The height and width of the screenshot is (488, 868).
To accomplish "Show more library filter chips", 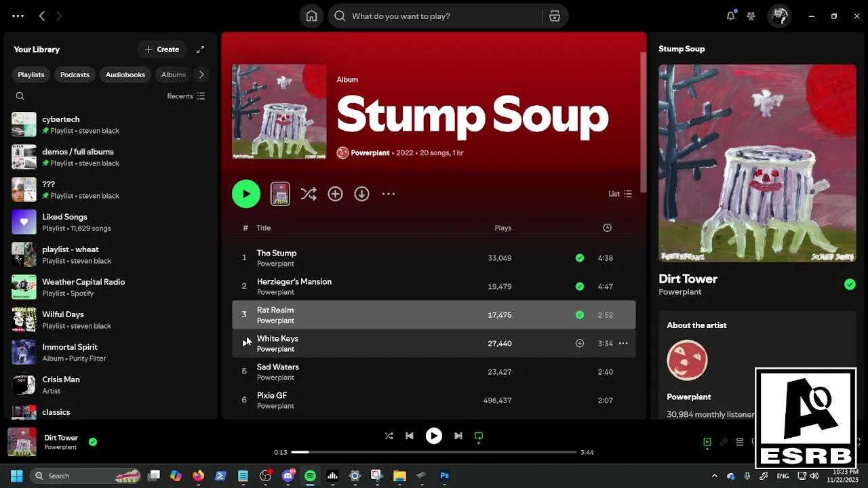I will pyautogui.click(x=201, y=75).
